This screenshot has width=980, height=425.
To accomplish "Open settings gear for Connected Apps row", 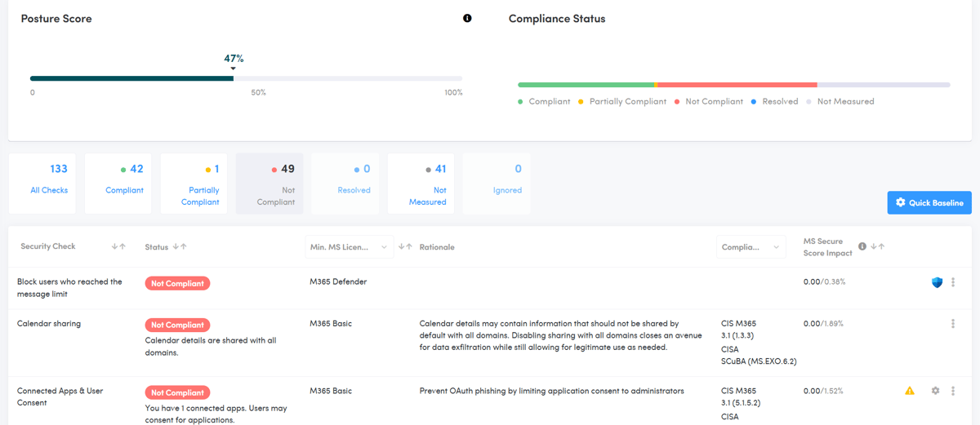I will tap(935, 391).
